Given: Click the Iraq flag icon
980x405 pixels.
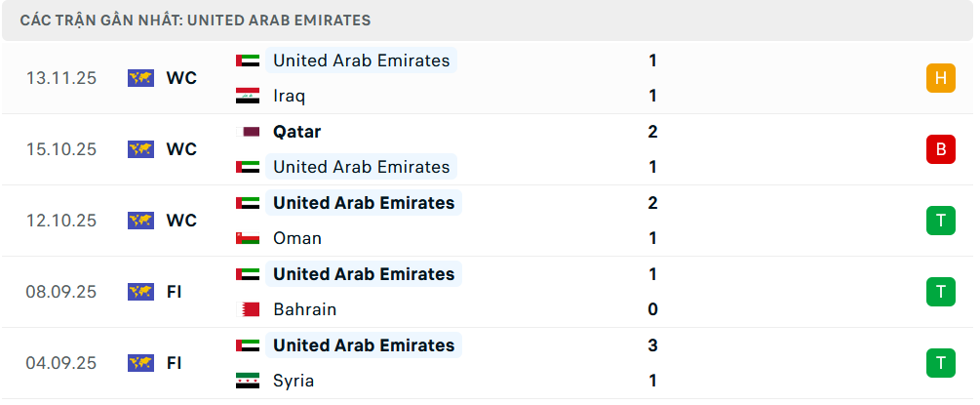Looking at the screenshot, I should pyautogui.click(x=248, y=96).
